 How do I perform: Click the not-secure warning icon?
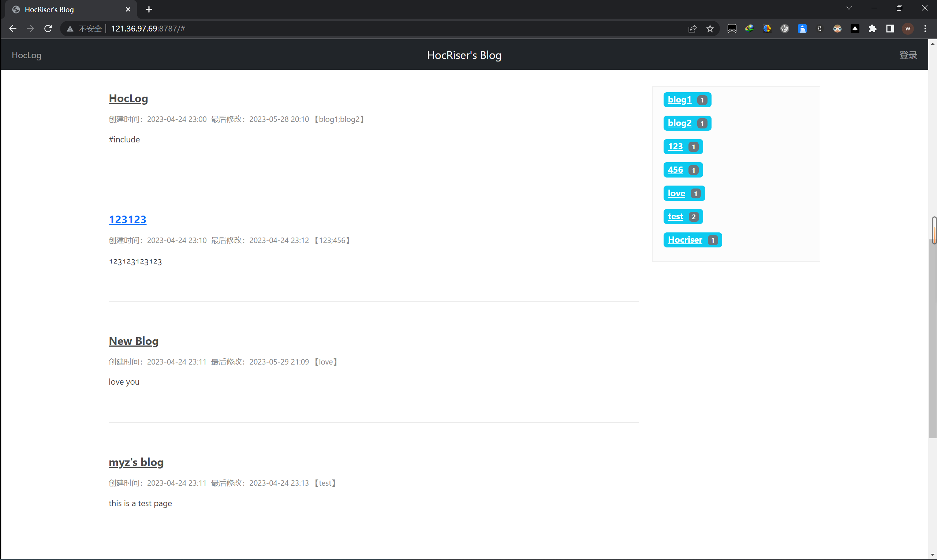click(70, 29)
